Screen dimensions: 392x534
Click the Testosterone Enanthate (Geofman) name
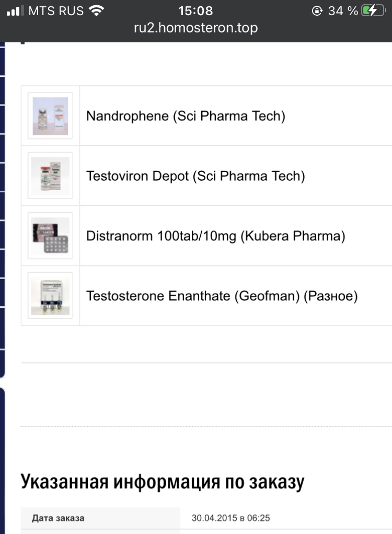click(x=222, y=296)
